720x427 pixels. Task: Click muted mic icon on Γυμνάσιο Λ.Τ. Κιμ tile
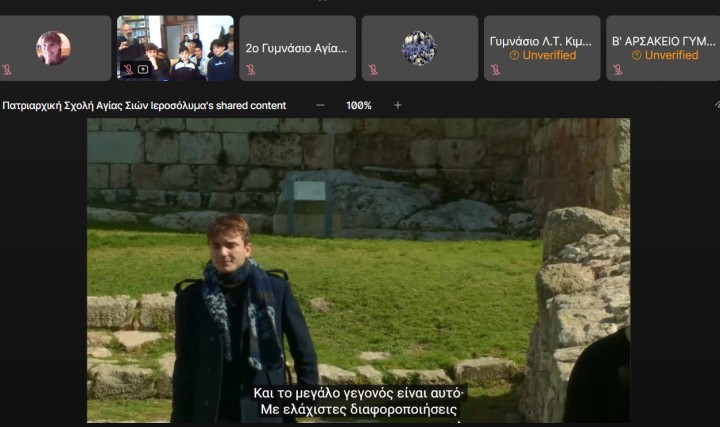(x=495, y=70)
